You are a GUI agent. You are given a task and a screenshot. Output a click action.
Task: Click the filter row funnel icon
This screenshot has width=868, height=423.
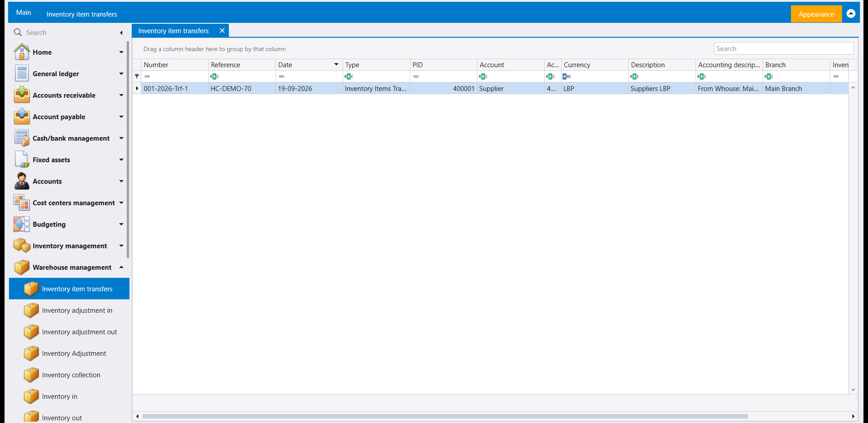(137, 77)
